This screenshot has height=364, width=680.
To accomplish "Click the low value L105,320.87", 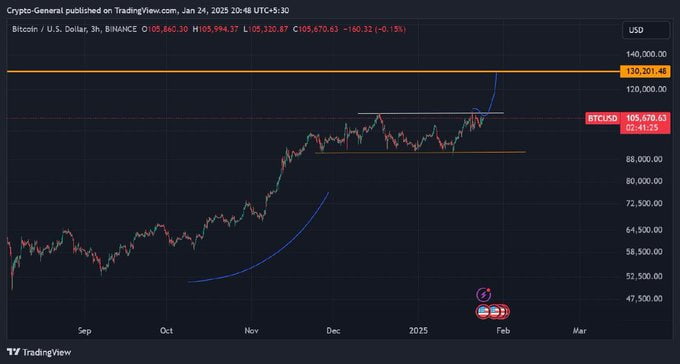I will tap(265, 29).
